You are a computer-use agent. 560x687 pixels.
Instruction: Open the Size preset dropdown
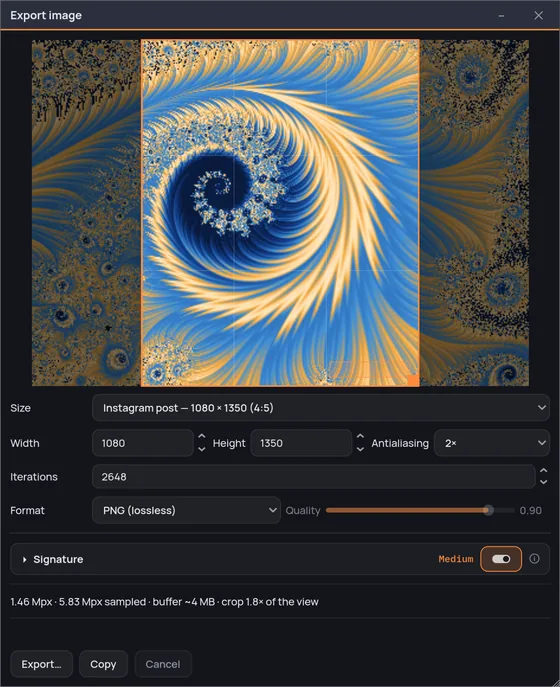click(x=321, y=408)
